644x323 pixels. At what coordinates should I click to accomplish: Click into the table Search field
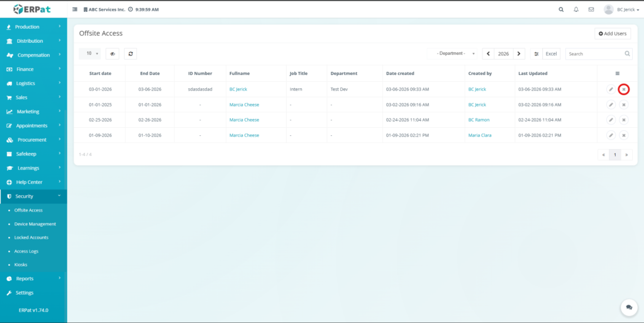[594, 54]
